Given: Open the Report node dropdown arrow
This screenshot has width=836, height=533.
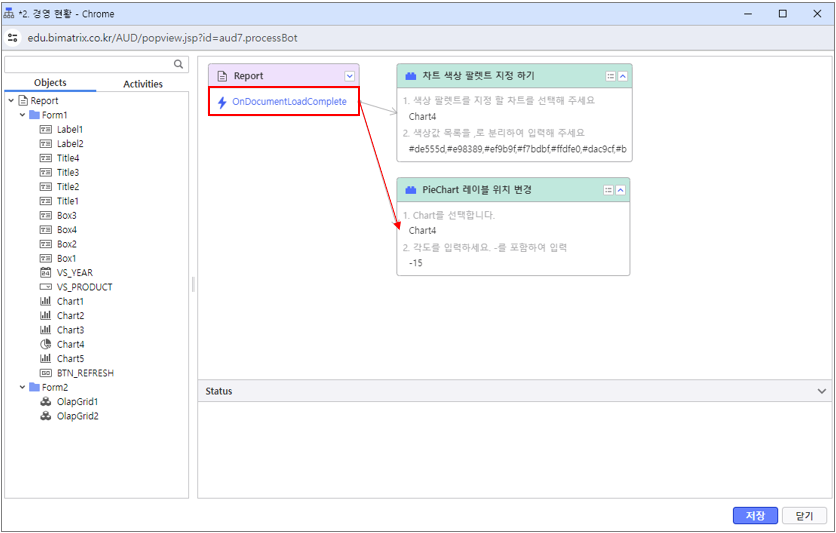Looking at the screenshot, I should (350, 76).
